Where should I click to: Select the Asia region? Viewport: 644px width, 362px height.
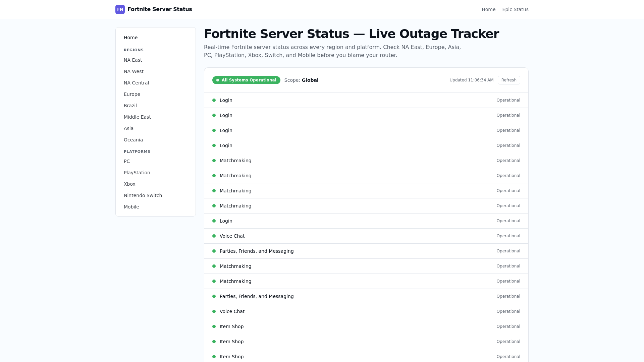156,128
